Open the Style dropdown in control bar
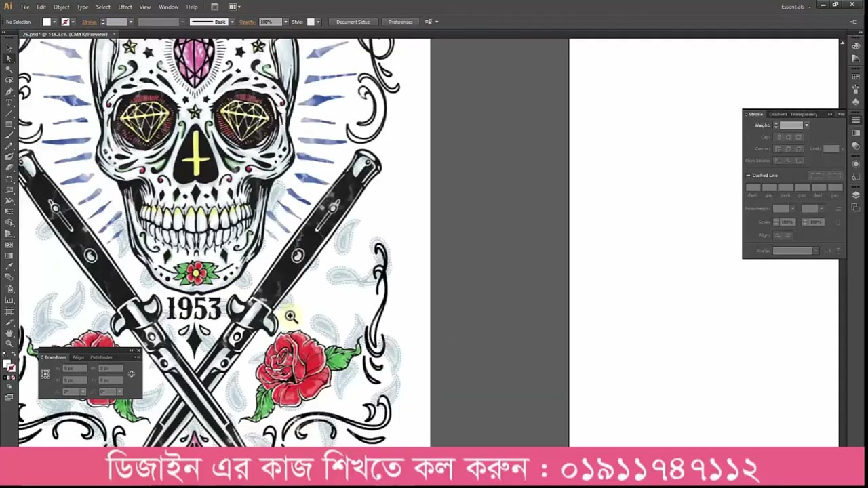Viewport: 868px width, 488px height. click(x=319, y=22)
